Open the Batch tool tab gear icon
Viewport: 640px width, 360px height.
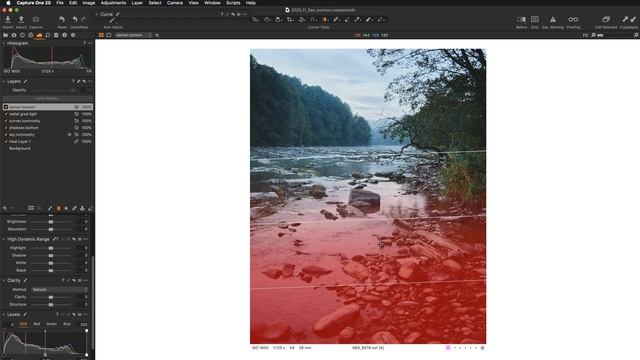coord(73,36)
